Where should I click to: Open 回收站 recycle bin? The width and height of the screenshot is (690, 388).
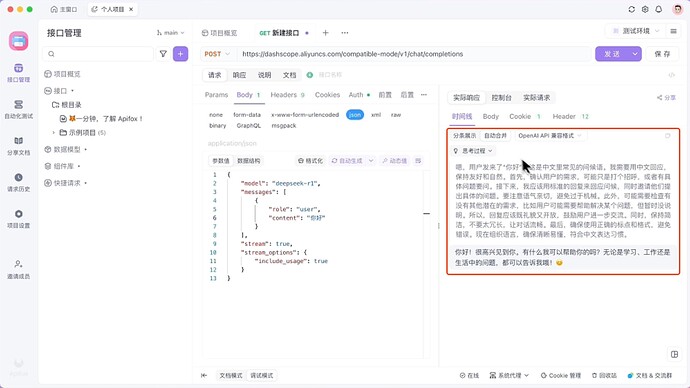pyautogui.click(x=604, y=375)
